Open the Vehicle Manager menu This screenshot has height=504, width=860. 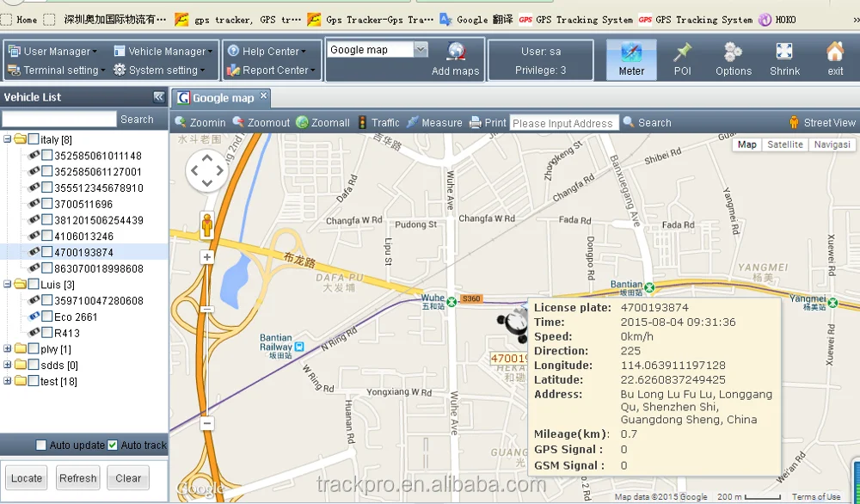(x=162, y=50)
